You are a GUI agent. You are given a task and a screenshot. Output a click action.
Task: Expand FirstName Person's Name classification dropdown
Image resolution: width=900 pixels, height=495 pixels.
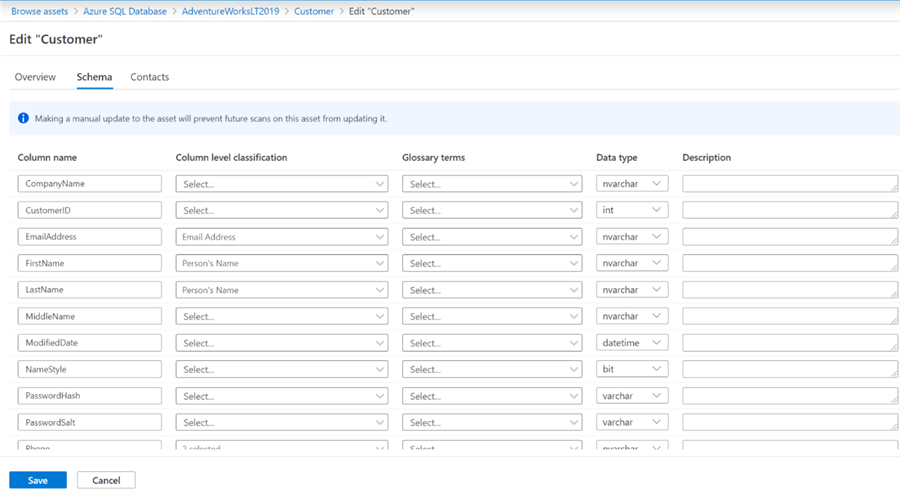coord(281,264)
